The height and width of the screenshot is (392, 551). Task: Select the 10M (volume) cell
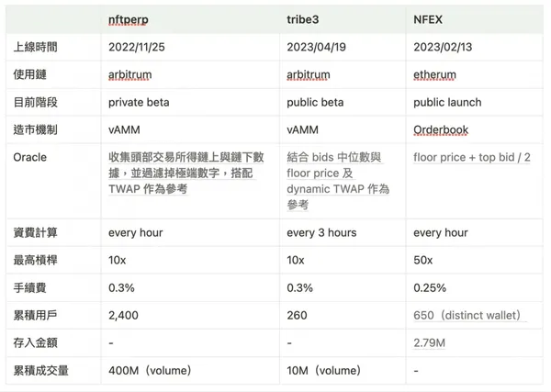[x=326, y=371]
